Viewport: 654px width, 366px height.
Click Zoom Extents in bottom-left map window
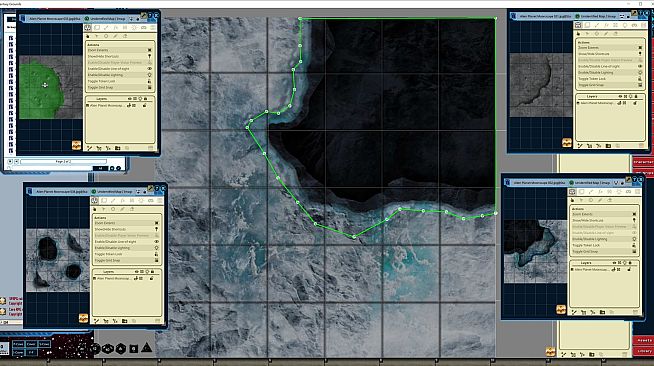point(126,223)
